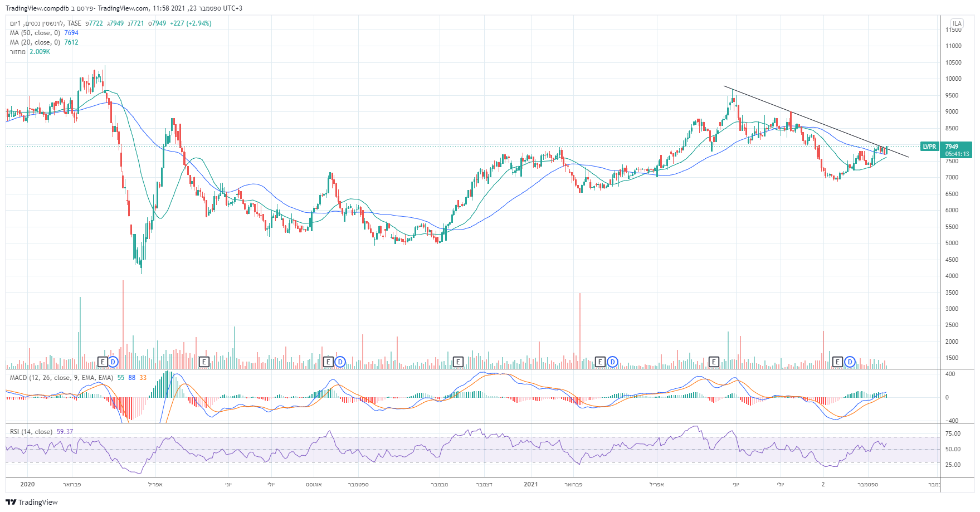980x512 pixels.
Task: Click the LVPR symbol tag on the price line
Action: coord(929,147)
